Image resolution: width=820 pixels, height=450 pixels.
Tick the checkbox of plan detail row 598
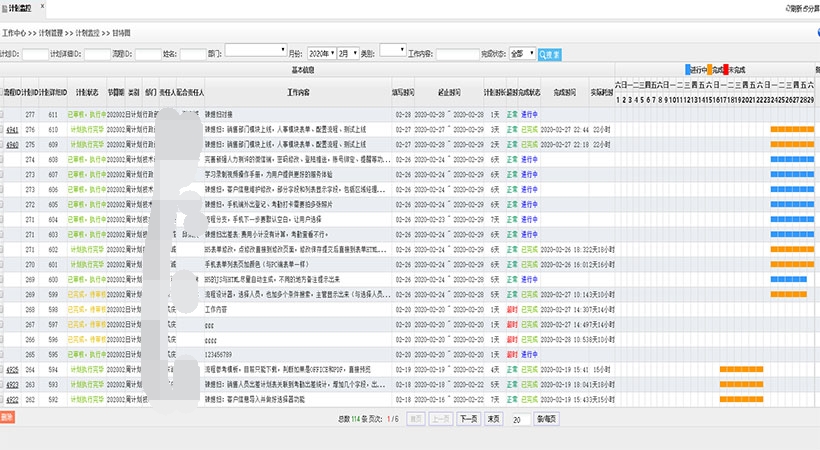[x=1, y=310]
